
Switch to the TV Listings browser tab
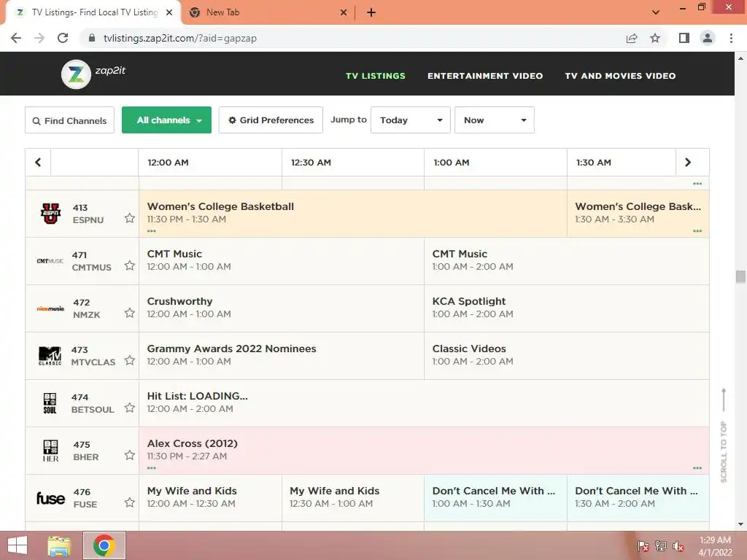[94, 13]
